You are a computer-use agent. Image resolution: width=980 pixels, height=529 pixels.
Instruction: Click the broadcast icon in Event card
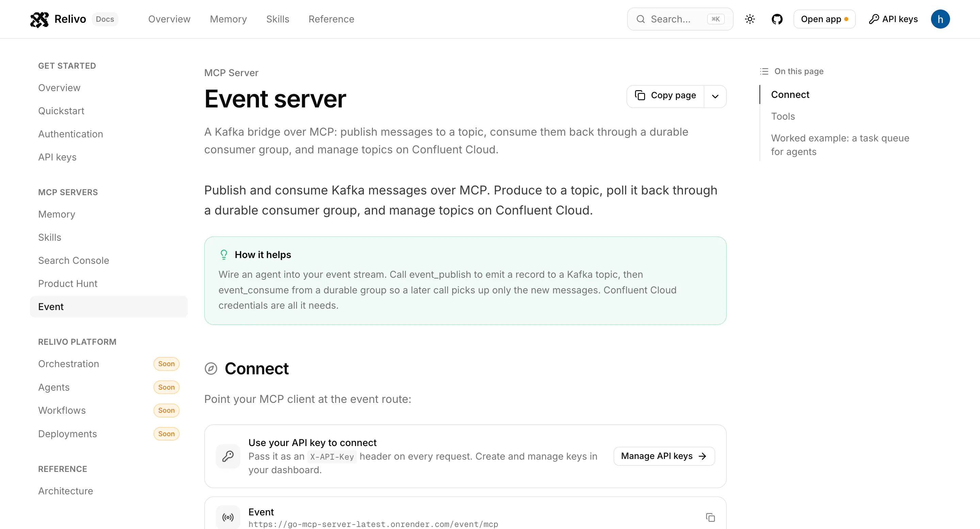(x=228, y=517)
